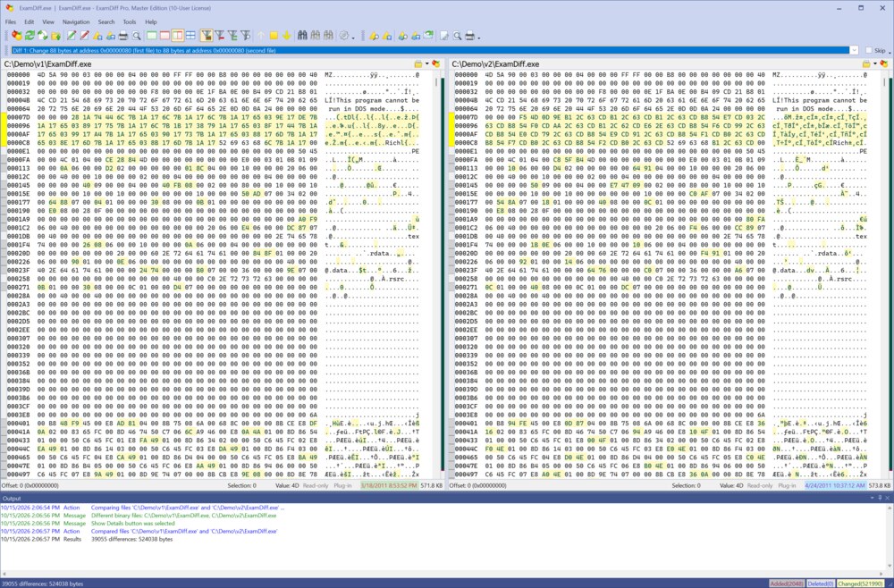The image size is (894, 588).
Task: Expand the Diff 1 differences dropdown arrow
Action: pyautogui.click(x=854, y=50)
